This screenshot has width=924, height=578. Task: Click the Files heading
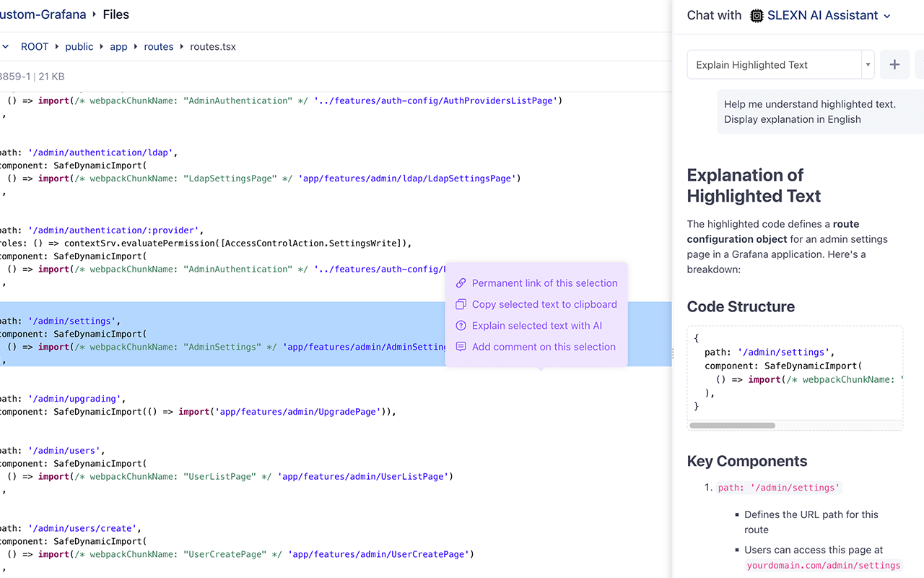pyautogui.click(x=116, y=14)
